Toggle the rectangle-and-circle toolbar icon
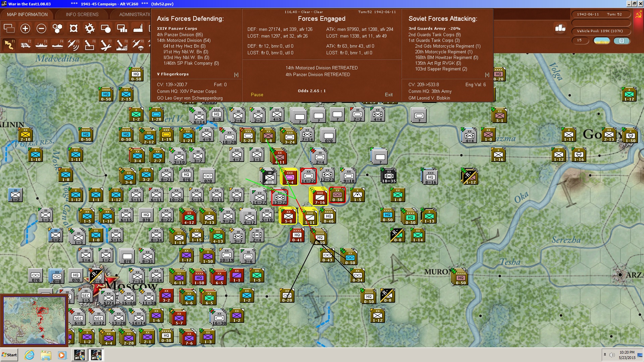 (106, 28)
